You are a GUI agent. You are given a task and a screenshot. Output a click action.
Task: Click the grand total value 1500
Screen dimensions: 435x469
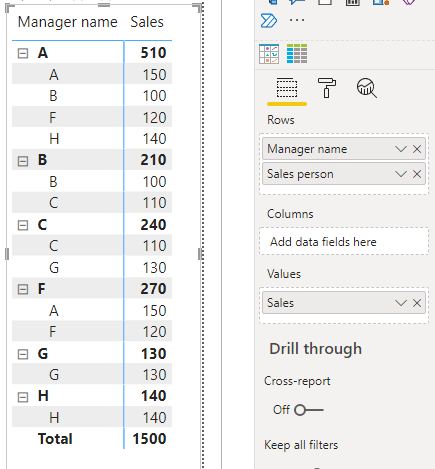pos(149,439)
